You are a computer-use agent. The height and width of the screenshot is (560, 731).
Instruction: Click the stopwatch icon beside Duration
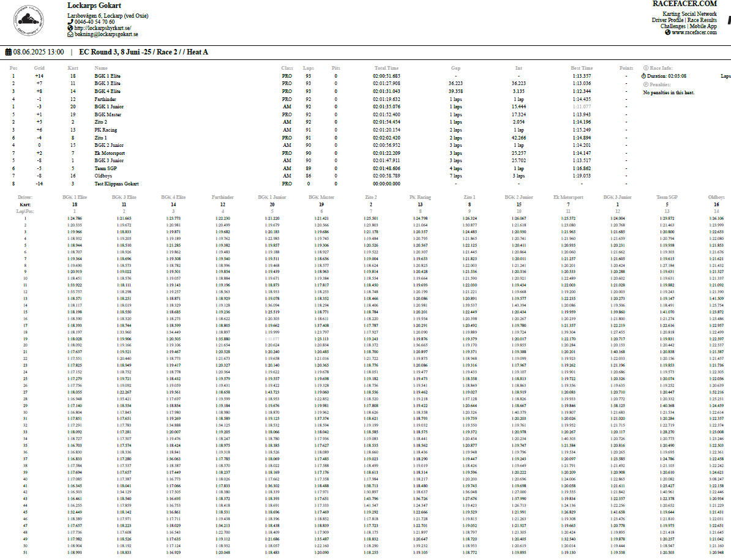tap(644, 76)
